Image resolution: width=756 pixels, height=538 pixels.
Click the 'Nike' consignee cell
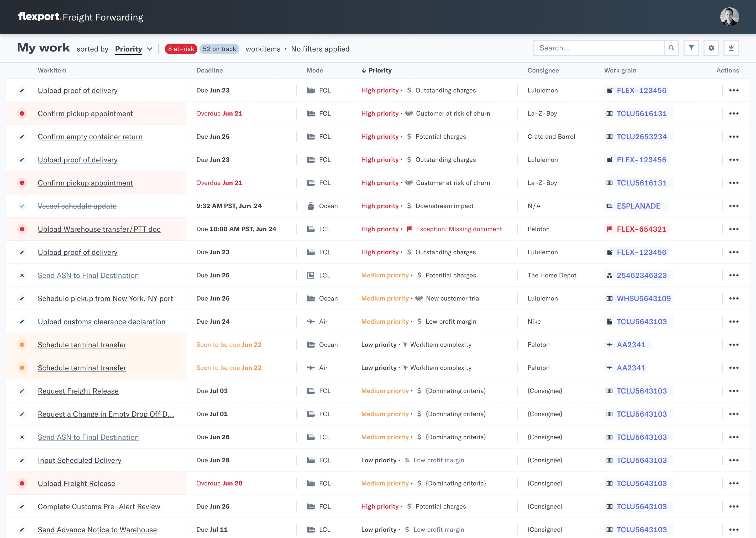(x=534, y=322)
